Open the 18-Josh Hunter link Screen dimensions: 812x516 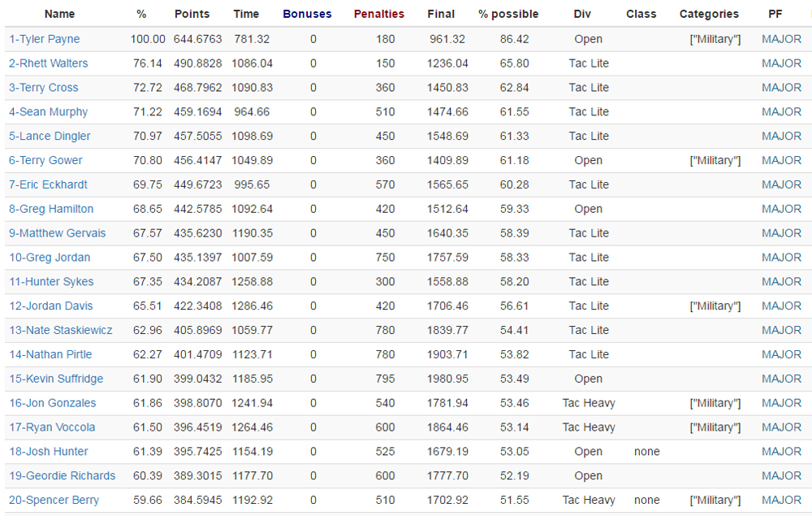tap(49, 452)
